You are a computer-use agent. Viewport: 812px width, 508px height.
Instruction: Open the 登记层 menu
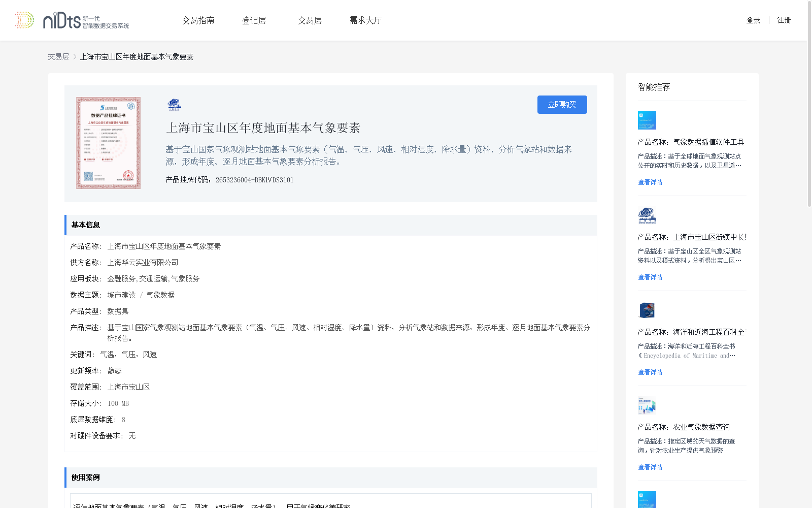point(254,20)
